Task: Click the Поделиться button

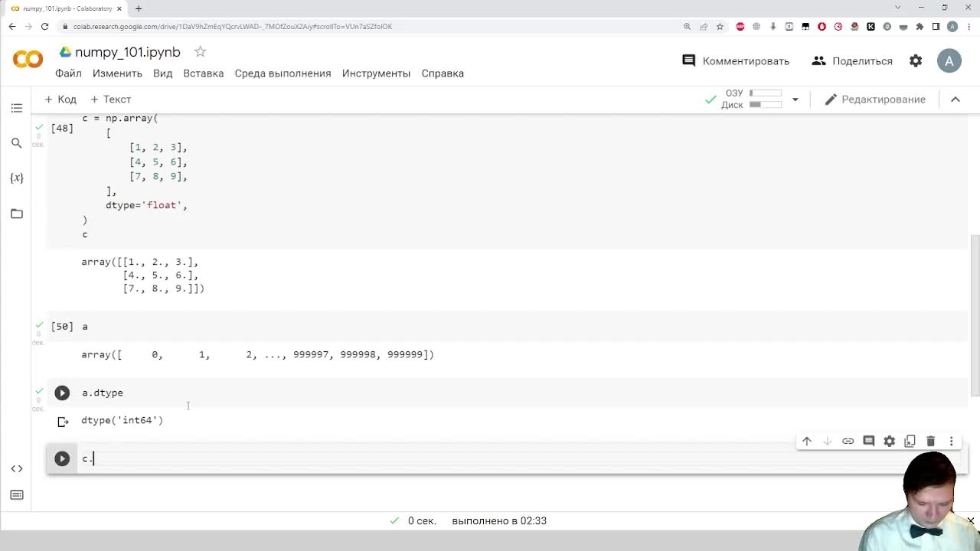Action: tap(852, 61)
